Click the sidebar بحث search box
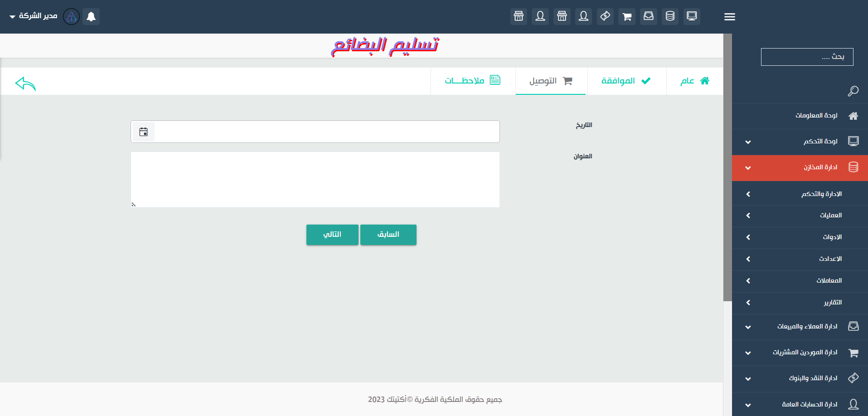The image size is (868, 416). coord(807,57)
